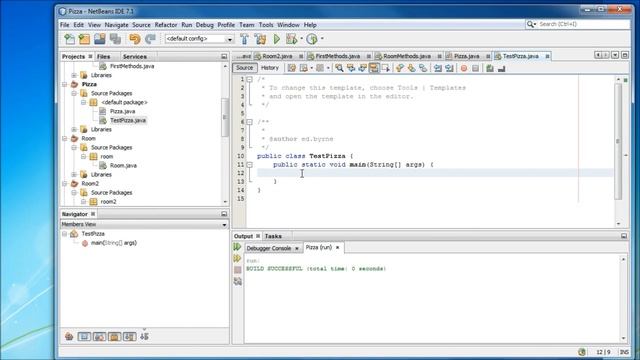Click the Last Edit icon in editor toolbar
Screen dimensions: 640x360
point(291,68)
